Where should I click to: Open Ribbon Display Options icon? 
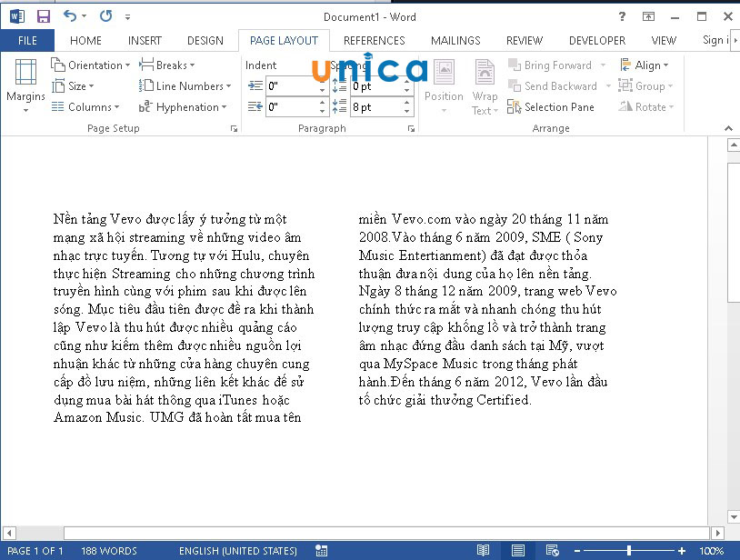coord(648,17)
